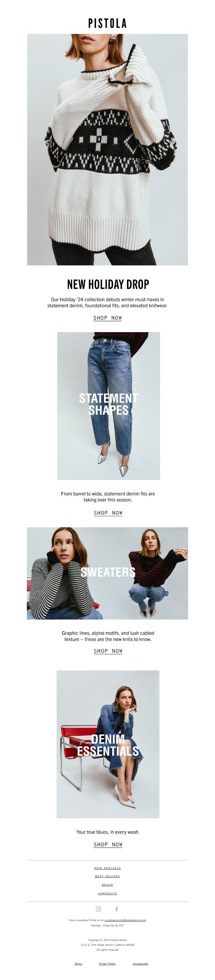This screenshot has width=215, height=980.
Task: Click the fair isle sweater hero image
Action: [x=107, y=149]
